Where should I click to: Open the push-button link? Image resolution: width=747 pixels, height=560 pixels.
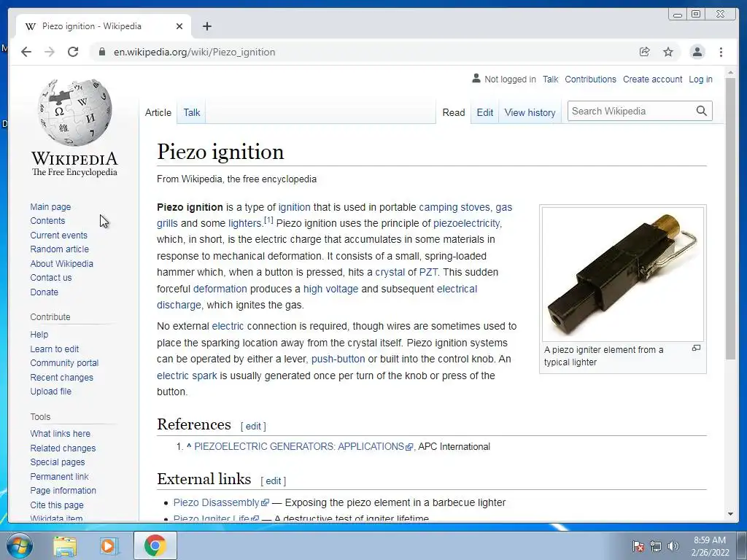[x=338, y=359]
